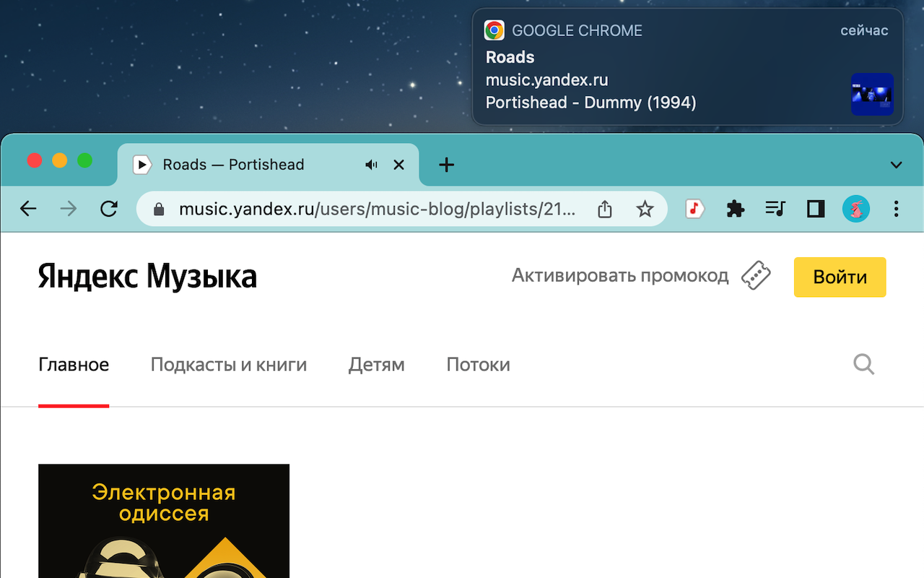
Task: Open the Потоки tab
Action: pyautogui.click(x=479, y=365)
